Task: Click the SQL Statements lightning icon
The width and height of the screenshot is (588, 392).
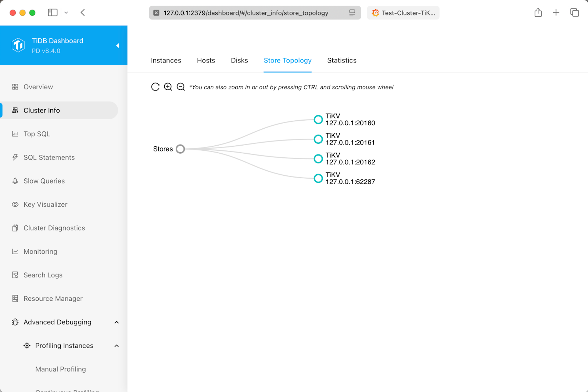Action: 15,157
